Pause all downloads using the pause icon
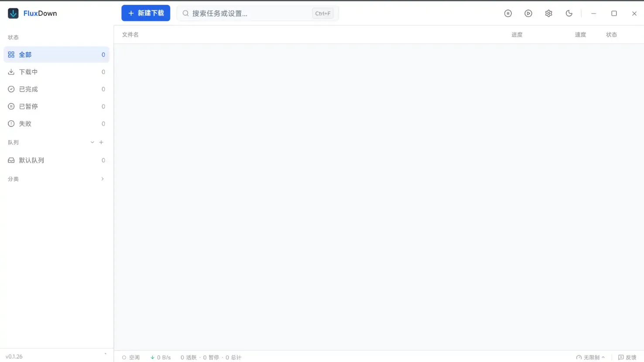This screenshot has width=644, height=362. (508, 13)
